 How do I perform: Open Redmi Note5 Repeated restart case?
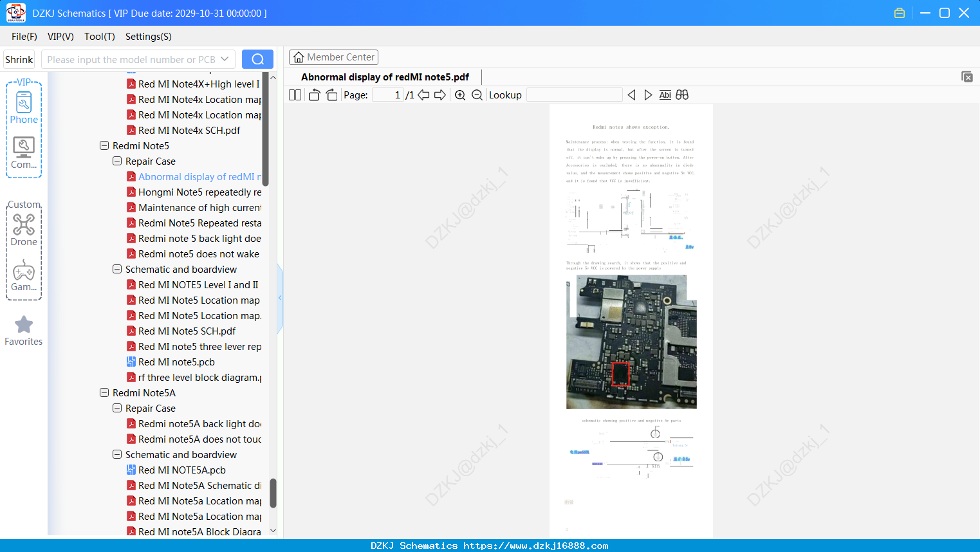(194, 223)
